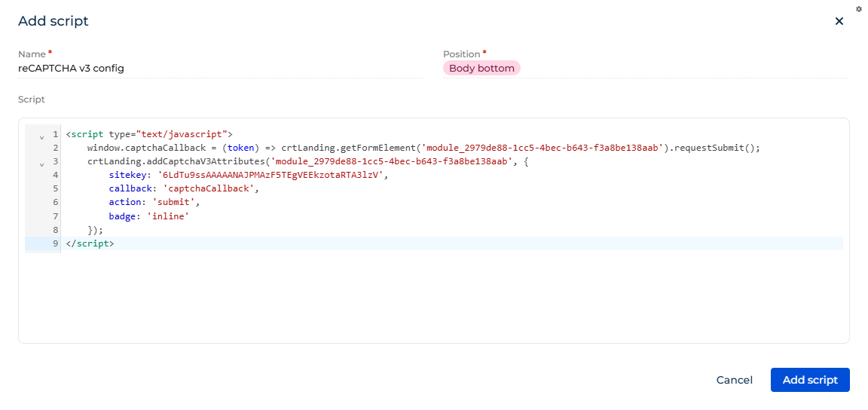
Task: Click the 'sitekey' property key
Action: point(128,175)
